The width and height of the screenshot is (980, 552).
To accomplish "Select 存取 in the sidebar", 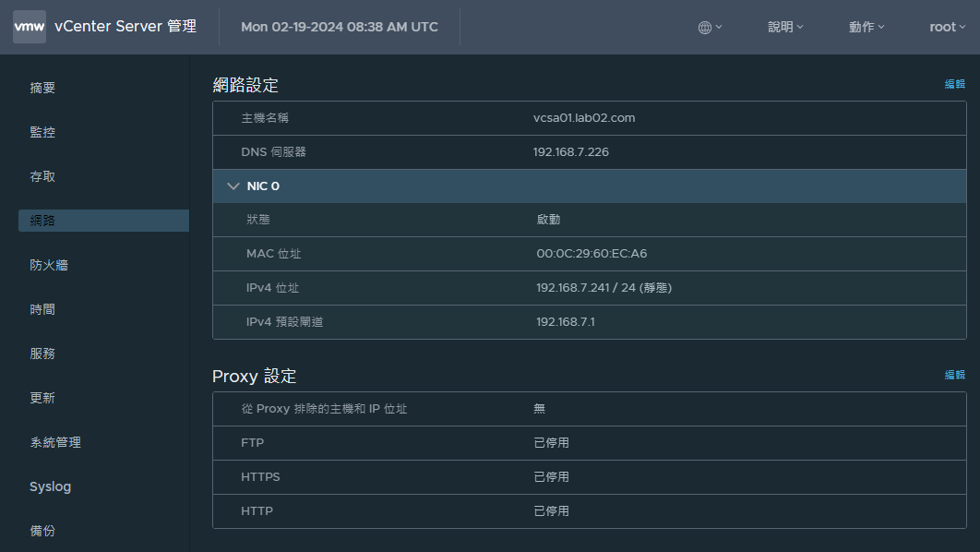I will 42,177.
